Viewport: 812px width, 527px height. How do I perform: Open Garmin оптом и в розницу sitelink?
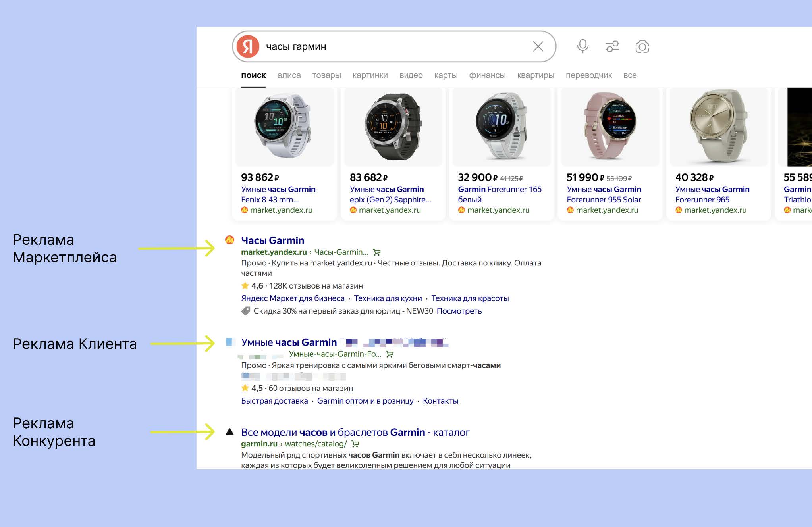(365, 401)
